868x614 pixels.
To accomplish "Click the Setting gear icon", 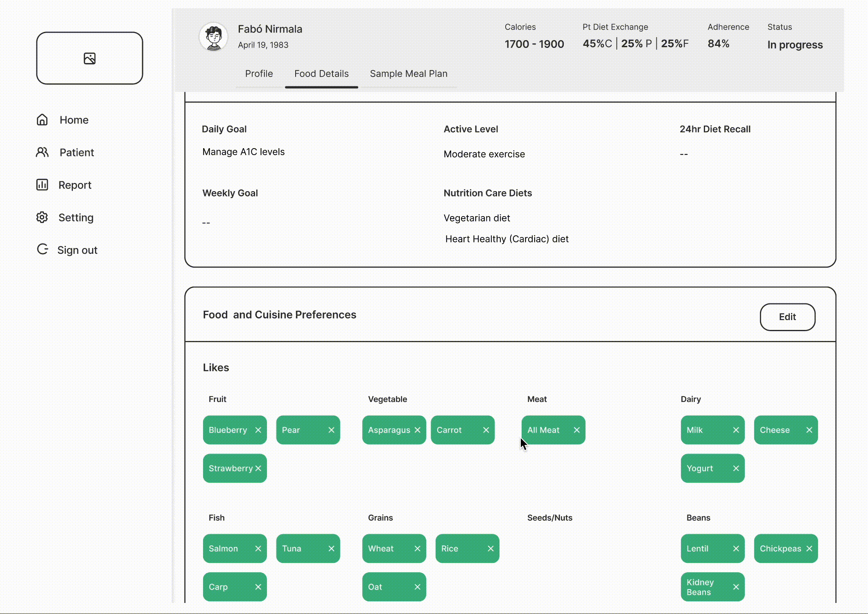I will pos(42,217).
